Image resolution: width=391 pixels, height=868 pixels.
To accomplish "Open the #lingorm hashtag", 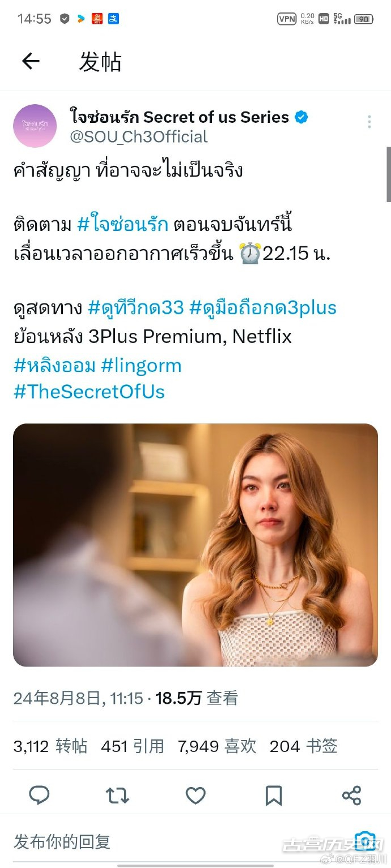I will (141, 365).
